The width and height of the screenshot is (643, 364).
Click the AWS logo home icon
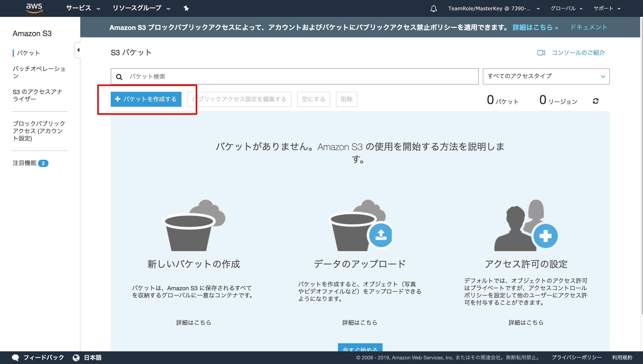(x=34, y=8)
